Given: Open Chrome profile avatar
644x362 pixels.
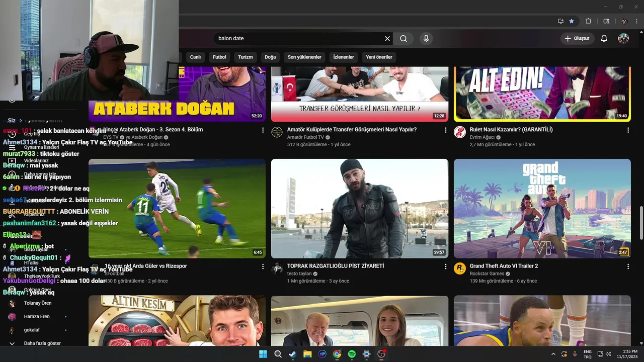Looking at the screenshot, I should 624,21.
